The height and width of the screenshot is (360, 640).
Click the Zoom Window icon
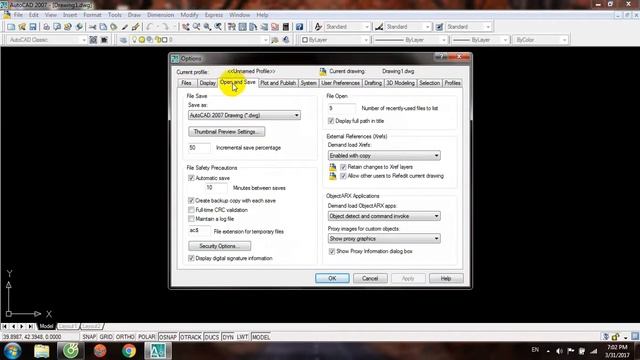207,27
